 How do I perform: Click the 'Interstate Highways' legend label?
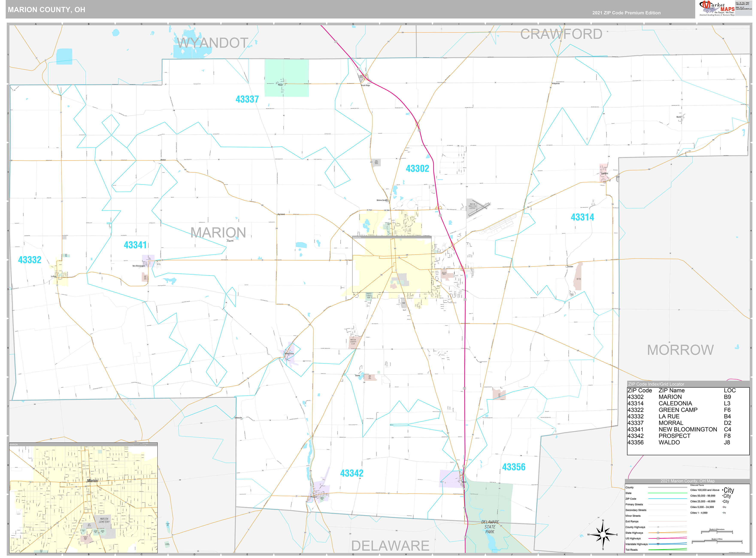pos(636,544)
